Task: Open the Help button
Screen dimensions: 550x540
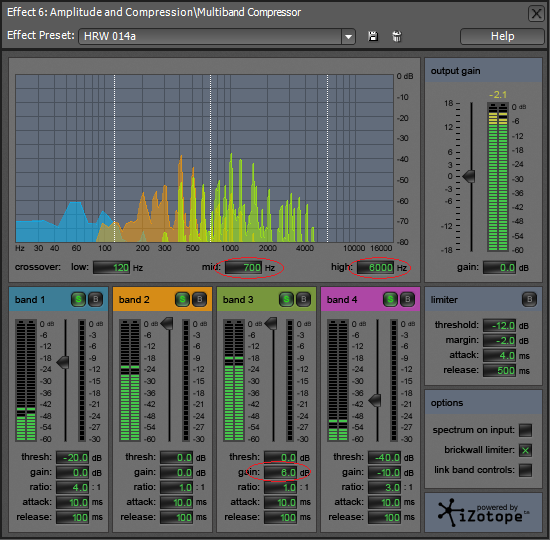Action: [502, 36]
